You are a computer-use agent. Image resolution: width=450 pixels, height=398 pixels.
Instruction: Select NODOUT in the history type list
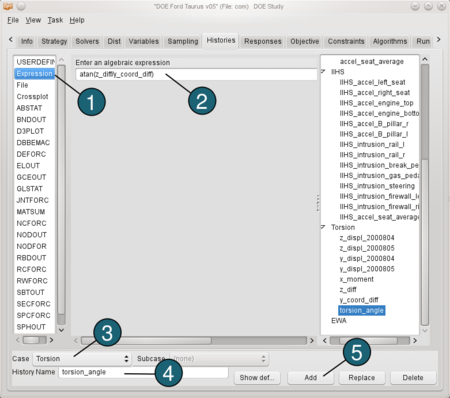32,235
